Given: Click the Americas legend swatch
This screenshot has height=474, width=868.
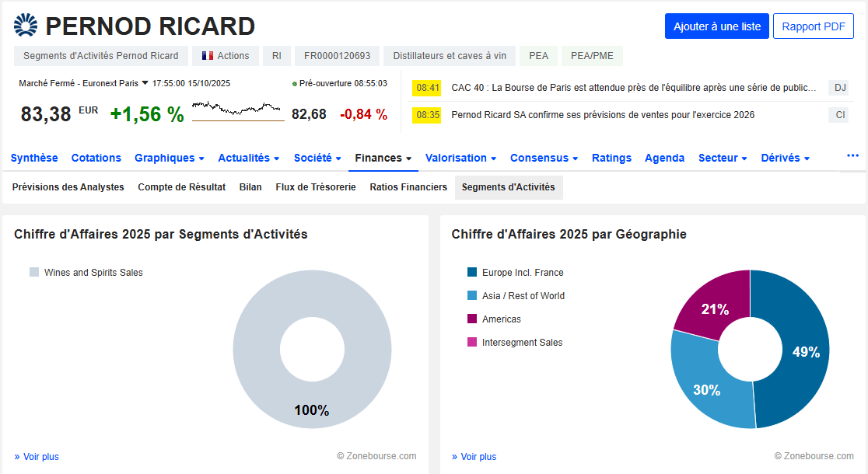Looking at the screenshot, I should pyautogui.click(x=472, y=319).
